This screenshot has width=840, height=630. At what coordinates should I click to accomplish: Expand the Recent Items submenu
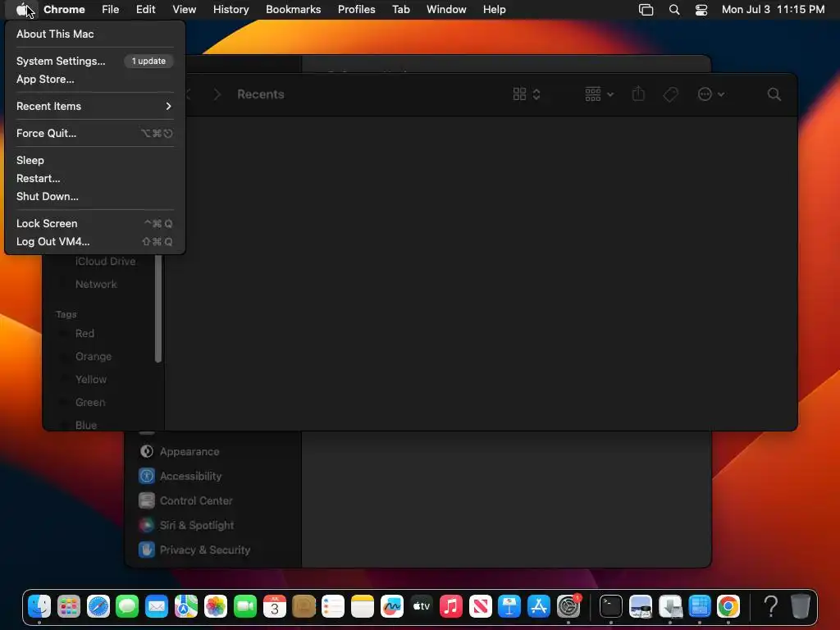click(x=95, y=106)
